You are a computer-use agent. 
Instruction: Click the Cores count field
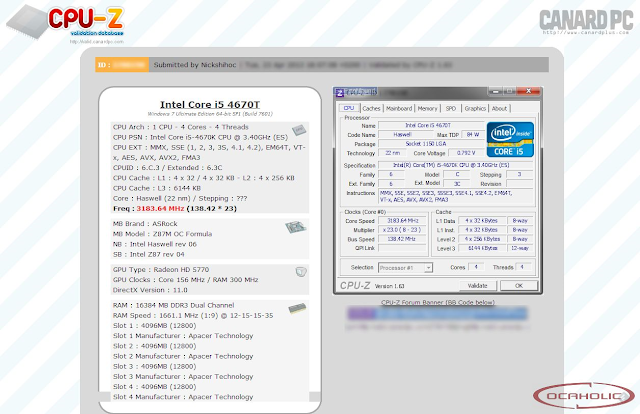coord(476,267)
